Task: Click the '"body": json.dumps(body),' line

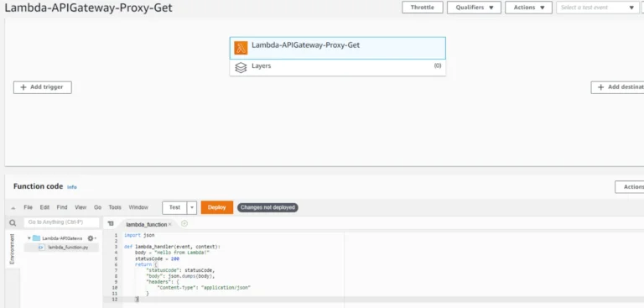Action: point(180,276)
